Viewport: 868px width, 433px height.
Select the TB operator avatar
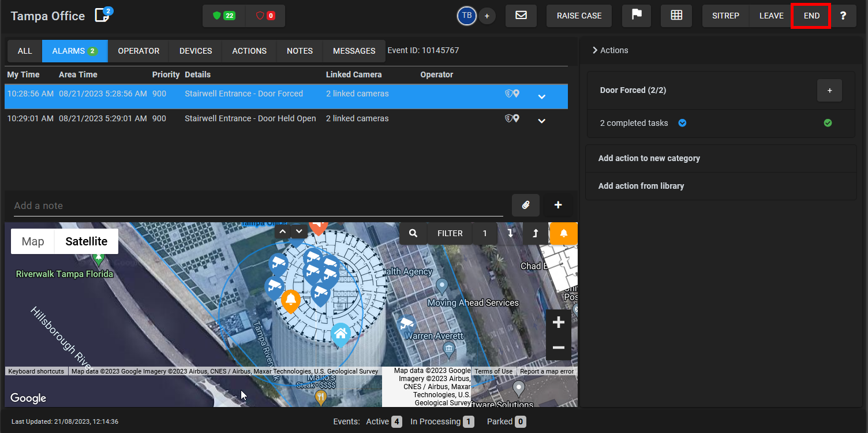coord(466,16)
